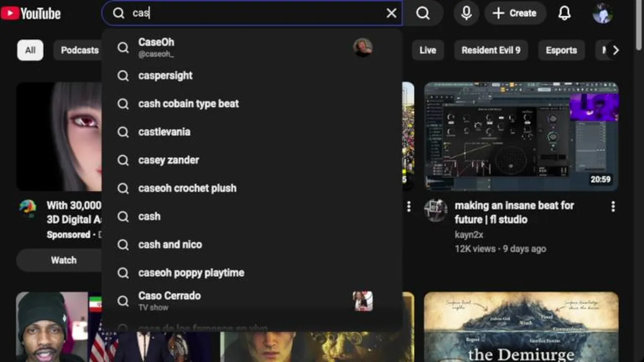Choose caseoh poppy playtime suggestion
This screenshot has width=644, height=362.
coord(252,273)
